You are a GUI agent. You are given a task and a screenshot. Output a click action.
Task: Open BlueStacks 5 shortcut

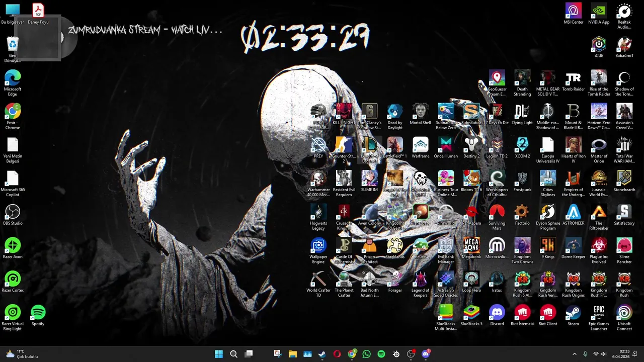pyautogui.click(x=471, y=315)
